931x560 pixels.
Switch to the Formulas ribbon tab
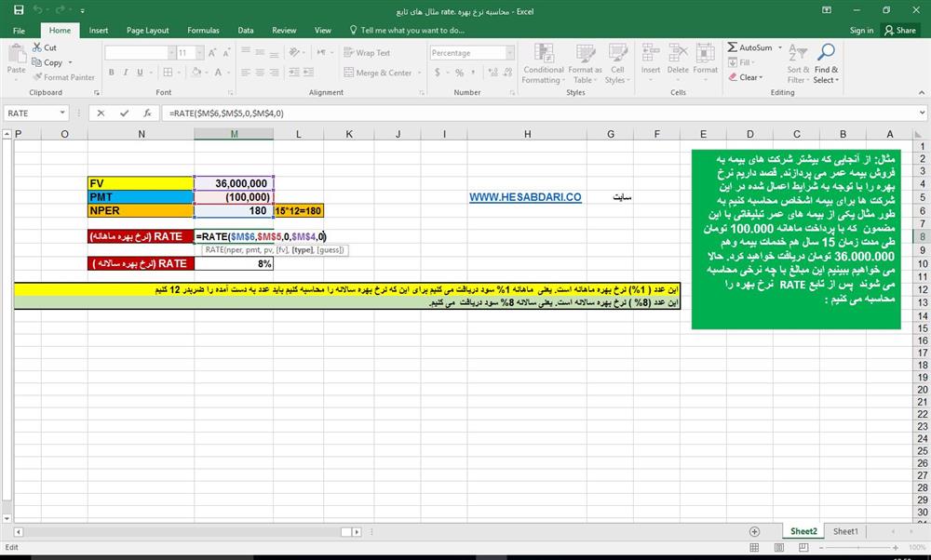point(203,29)
